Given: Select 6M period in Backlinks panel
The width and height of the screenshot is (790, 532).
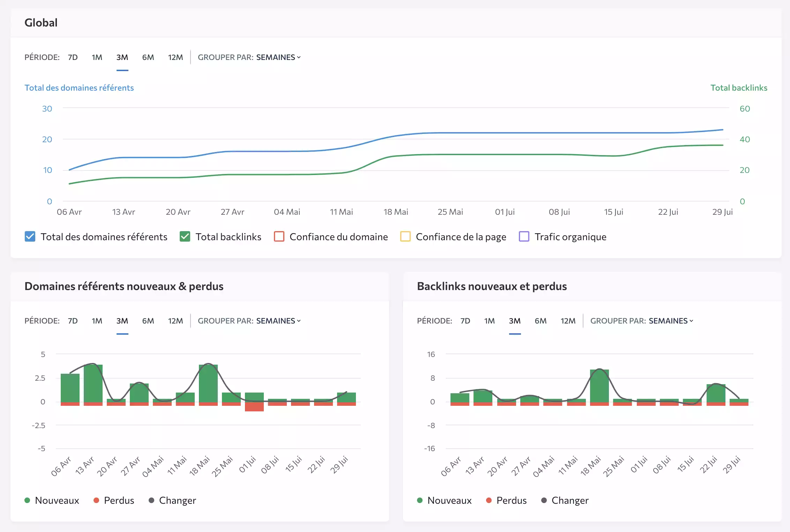Looking at the screenshot, I should tap(541, 321).
